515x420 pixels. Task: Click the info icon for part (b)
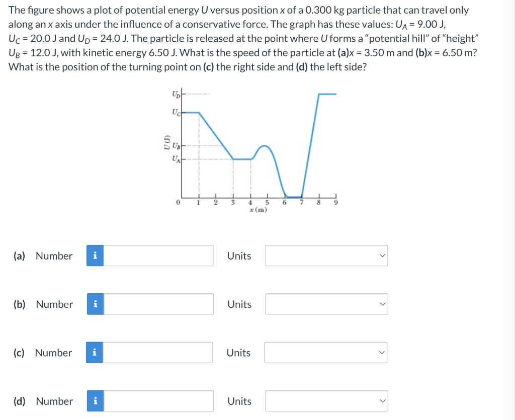95,304
